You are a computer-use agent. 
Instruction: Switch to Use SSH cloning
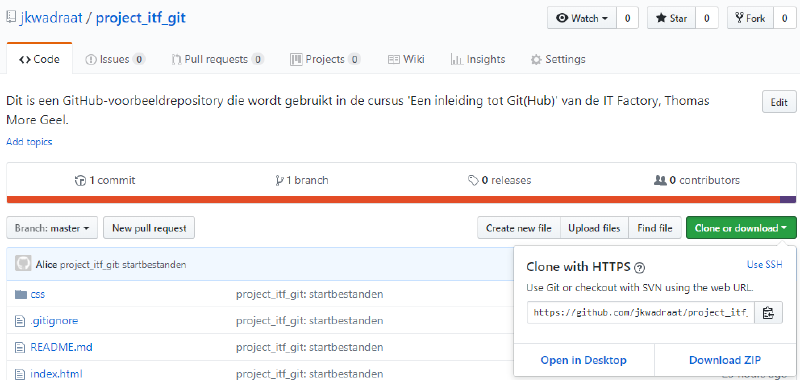click(x=764, y=264)
